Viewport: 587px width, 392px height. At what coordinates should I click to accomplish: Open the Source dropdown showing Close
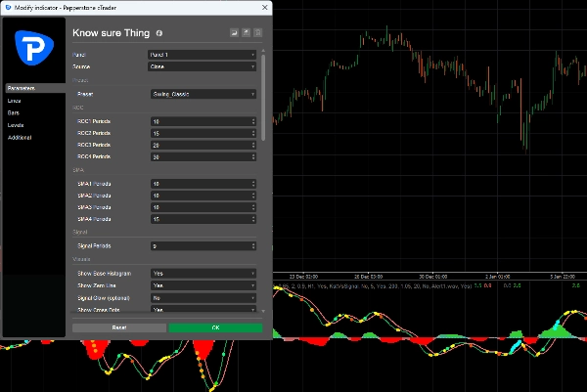pos(202,66)
